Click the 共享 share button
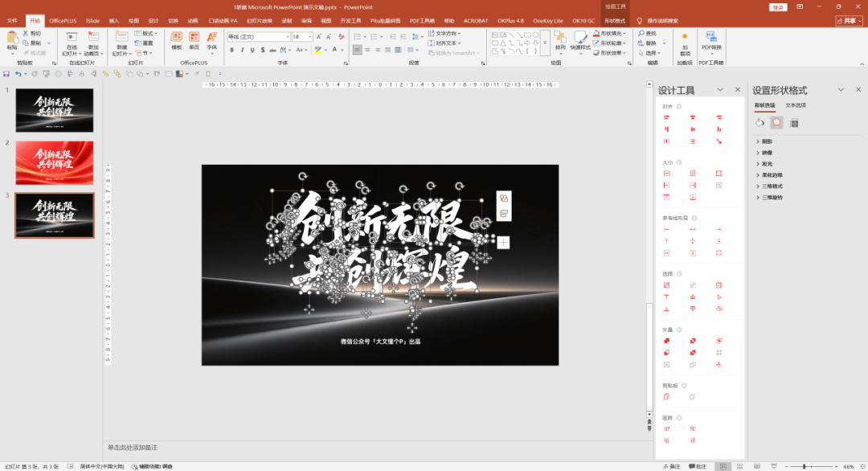 [849, 20]
